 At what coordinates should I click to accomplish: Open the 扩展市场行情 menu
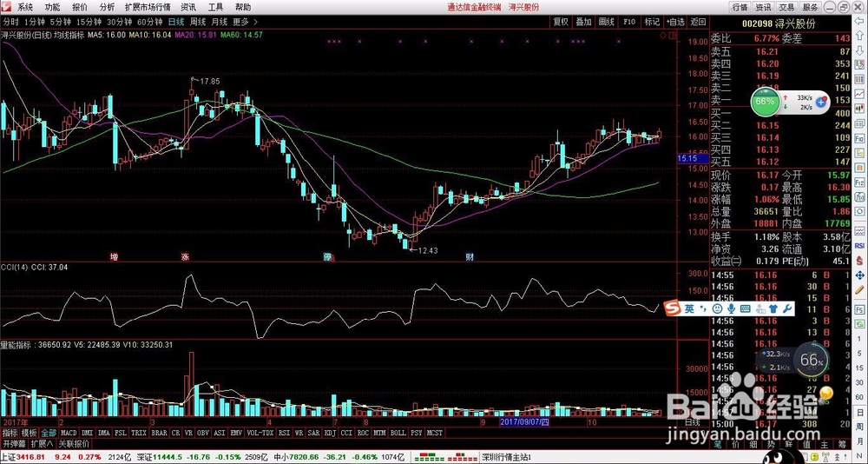[148, 7]
